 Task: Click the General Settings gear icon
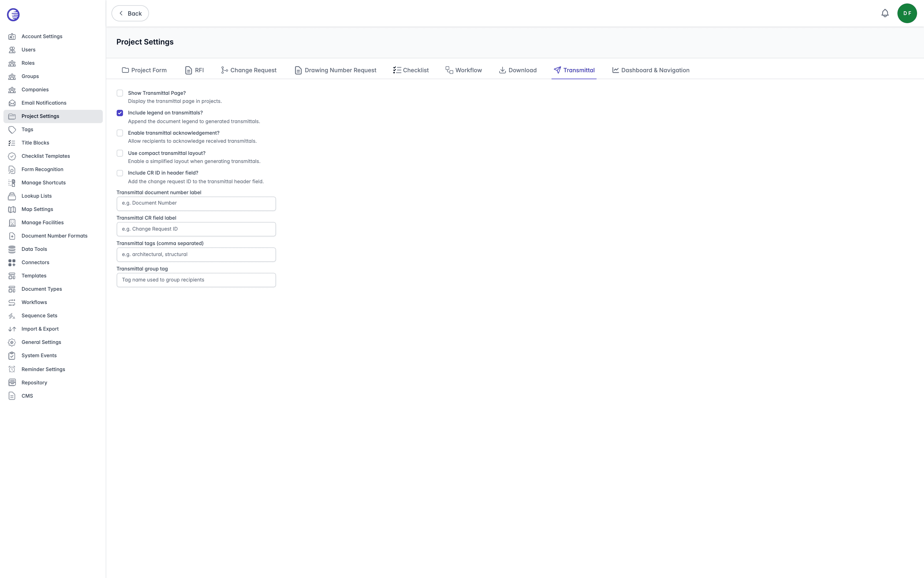(x=12, y=342)
